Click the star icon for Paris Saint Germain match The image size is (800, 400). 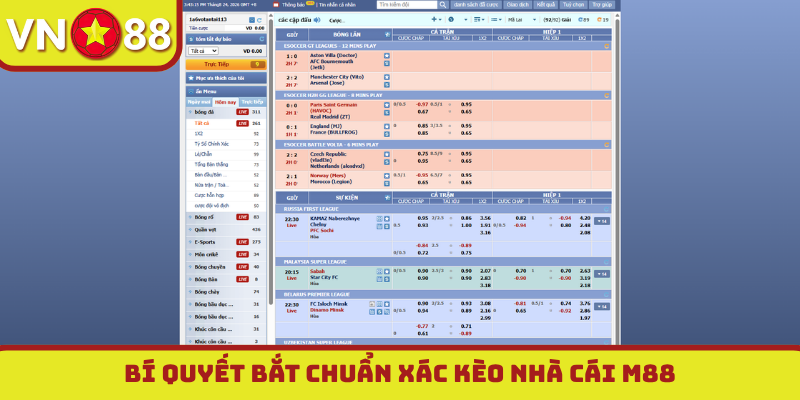point(387,105)
